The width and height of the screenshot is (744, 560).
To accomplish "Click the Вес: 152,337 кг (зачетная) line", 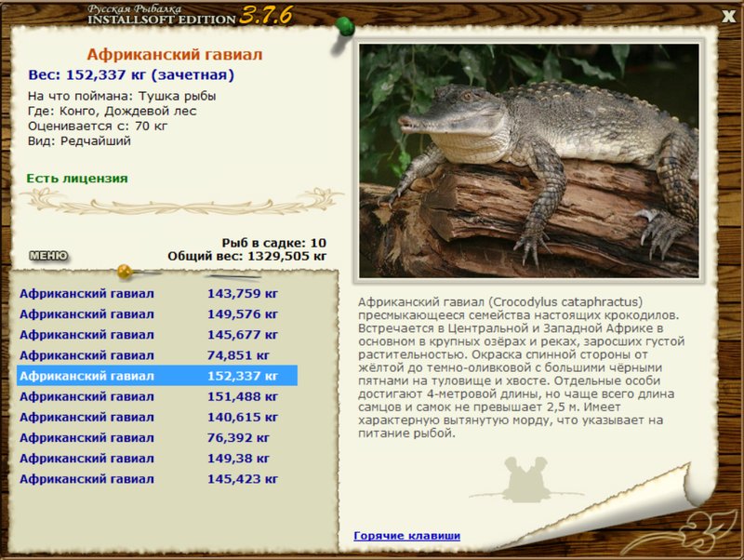I will click(x=131, y=75).
